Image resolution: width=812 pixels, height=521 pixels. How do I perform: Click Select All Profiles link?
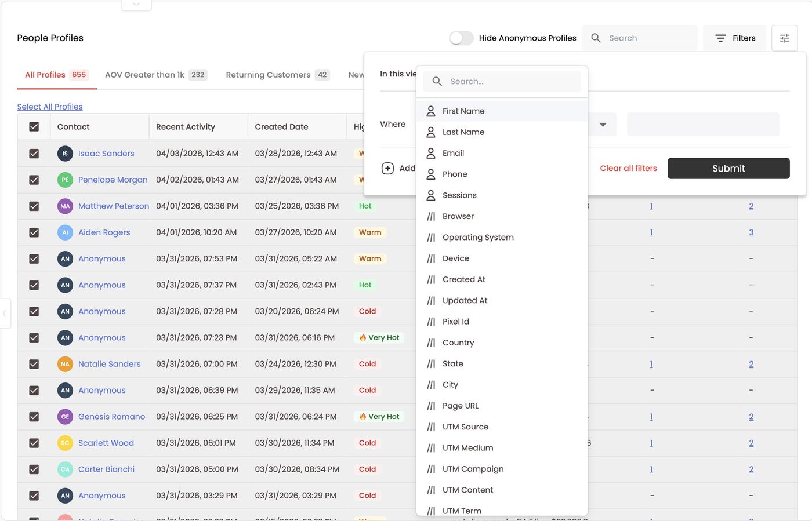tap(50, 107)
